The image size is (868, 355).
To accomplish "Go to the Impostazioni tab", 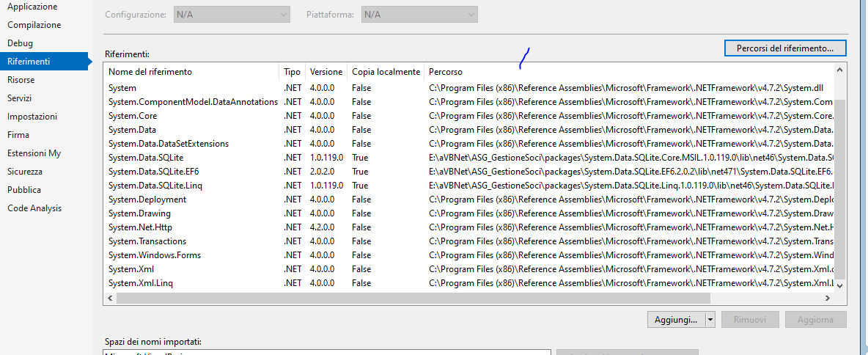I will click(32, 117).
